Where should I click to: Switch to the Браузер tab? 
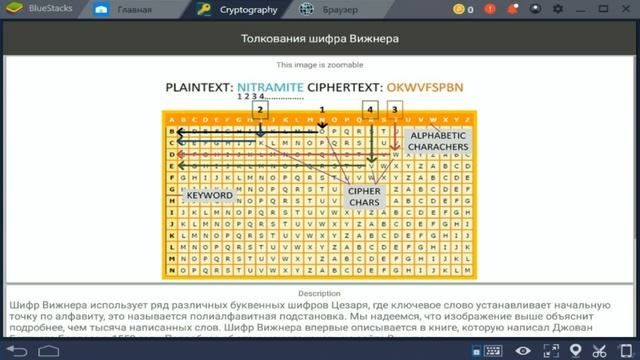(x=340, y=9)
